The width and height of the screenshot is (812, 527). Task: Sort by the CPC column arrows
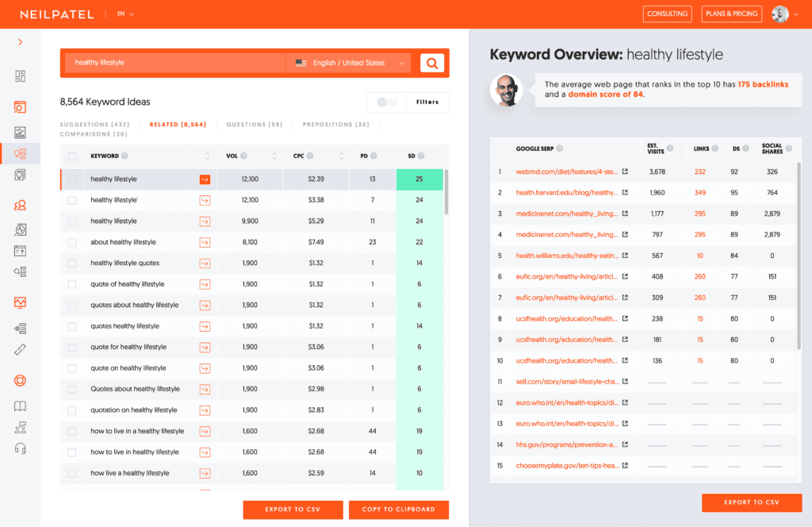point(341,156)
